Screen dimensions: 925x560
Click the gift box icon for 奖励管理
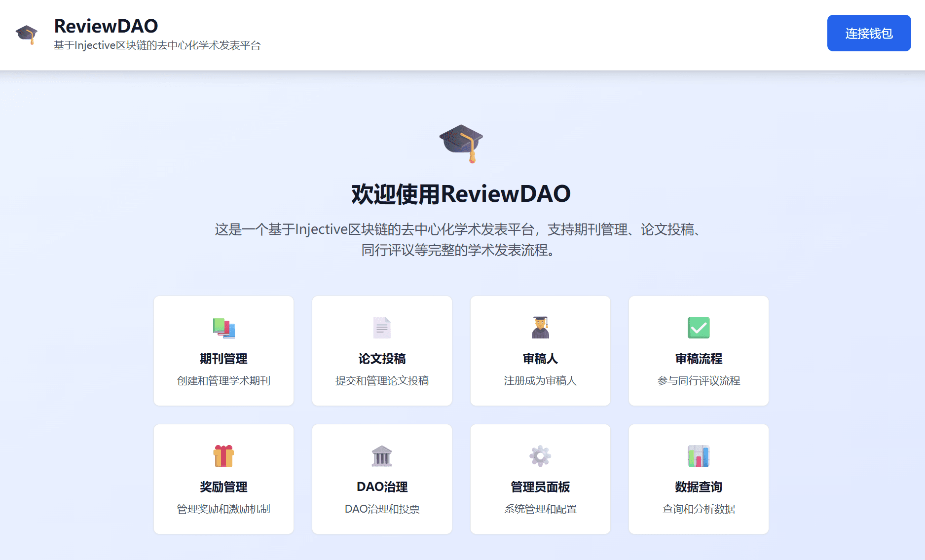coord(223,456)
